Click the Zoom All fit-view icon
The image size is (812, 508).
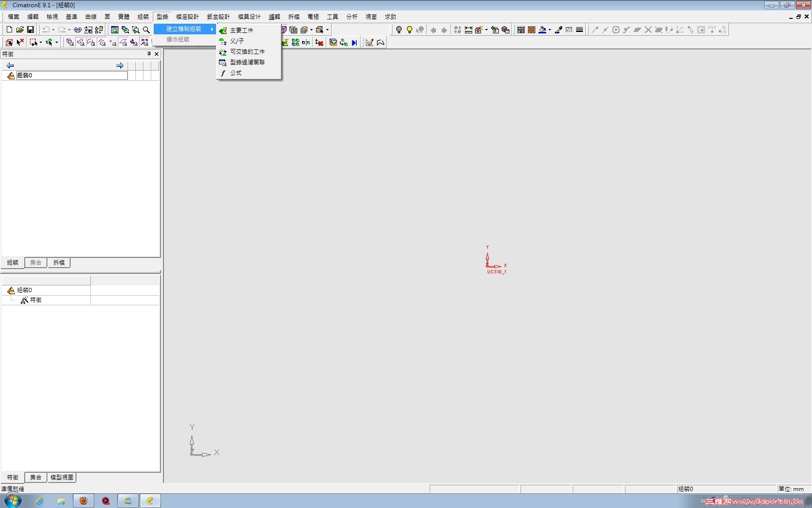115,30
